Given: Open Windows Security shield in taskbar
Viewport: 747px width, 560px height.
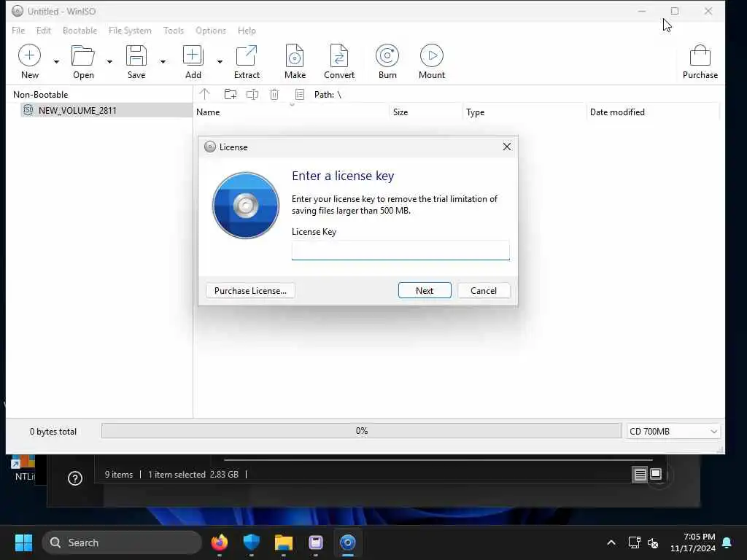Looking at the screenshot, I should [x=251, y=542].
